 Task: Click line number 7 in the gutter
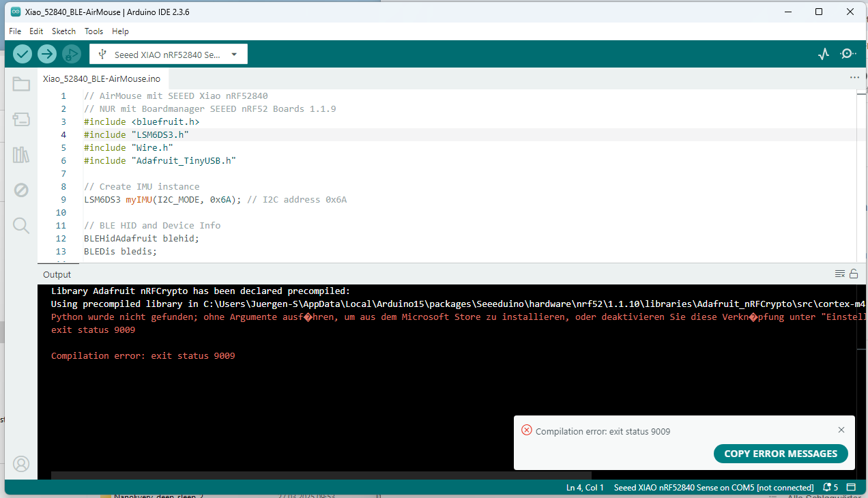[63, 174]
